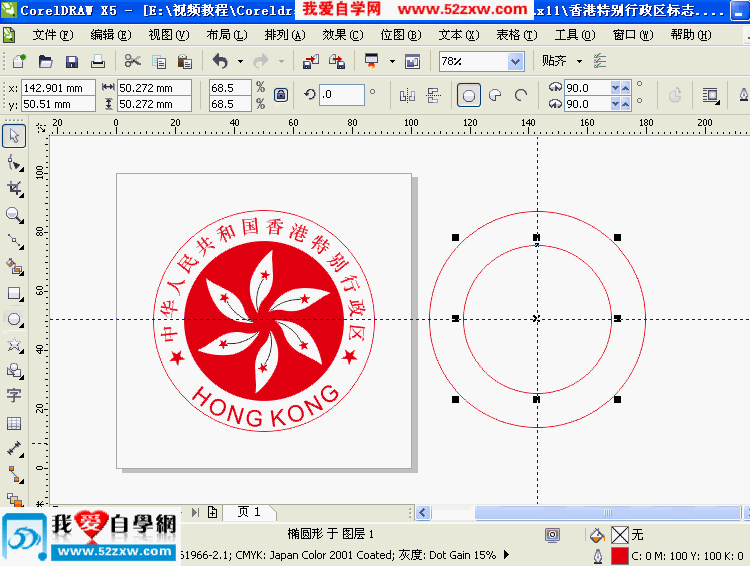Open the Options icon in toolbar
This screenshot has width=750, height=566.
coord(599,61)
